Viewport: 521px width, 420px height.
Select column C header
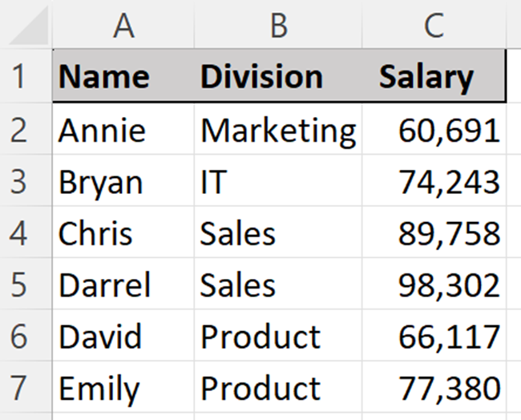(434, 24)
